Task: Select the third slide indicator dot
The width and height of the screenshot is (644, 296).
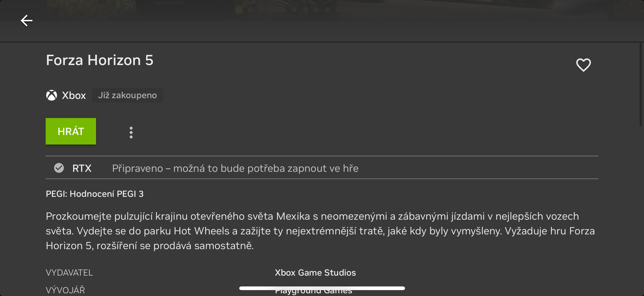Action: (x=261, y=10)
